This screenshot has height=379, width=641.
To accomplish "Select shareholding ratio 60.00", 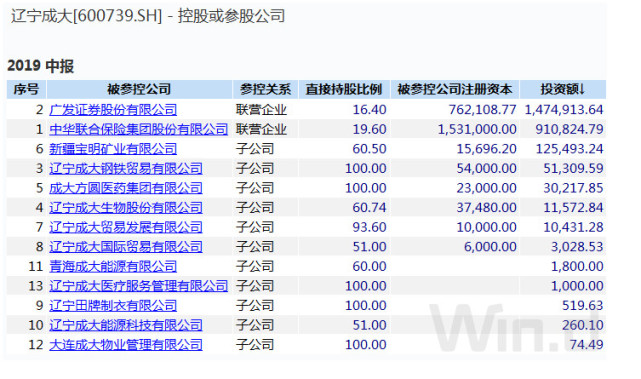I will pyautogui.click(x=370, y=267).
